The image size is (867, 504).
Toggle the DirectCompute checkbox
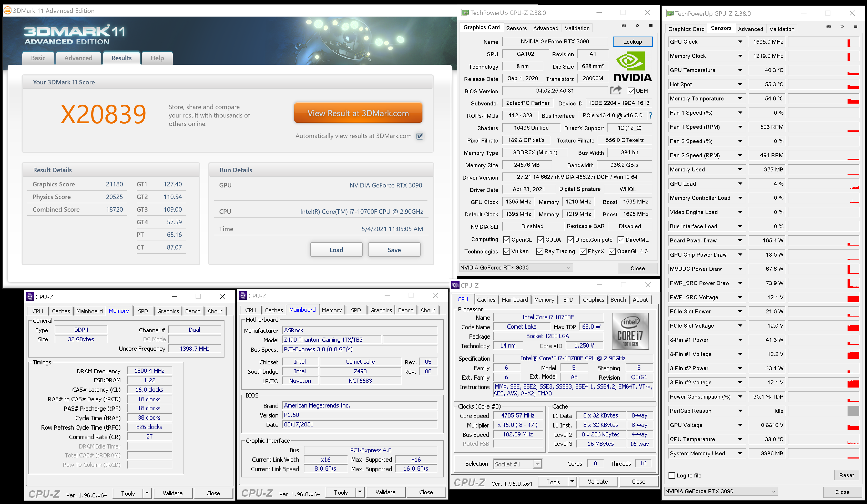[570, 240]
